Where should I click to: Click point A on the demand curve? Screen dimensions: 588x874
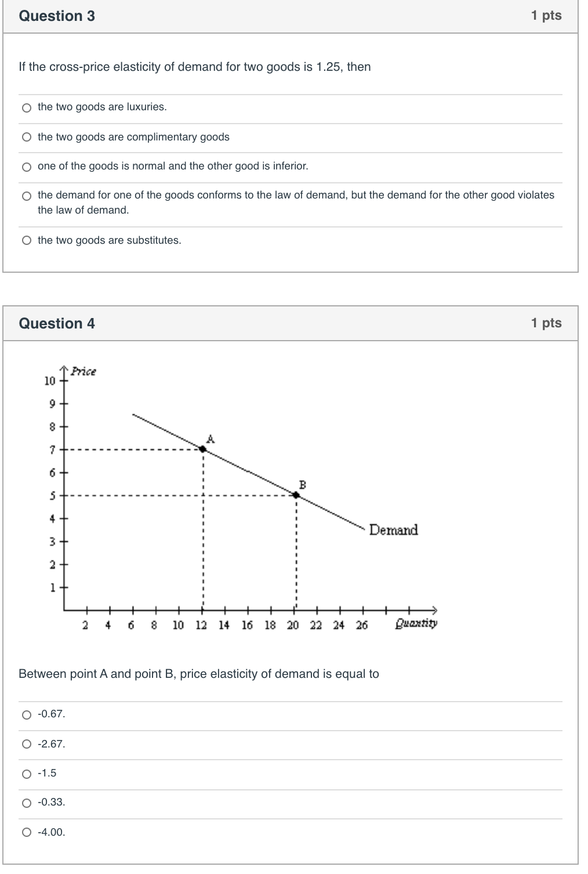coord(202,448)
